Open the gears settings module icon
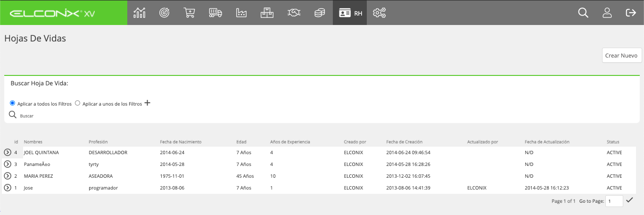644x215 pixels. pyautogui.click(x=380, y=13)
